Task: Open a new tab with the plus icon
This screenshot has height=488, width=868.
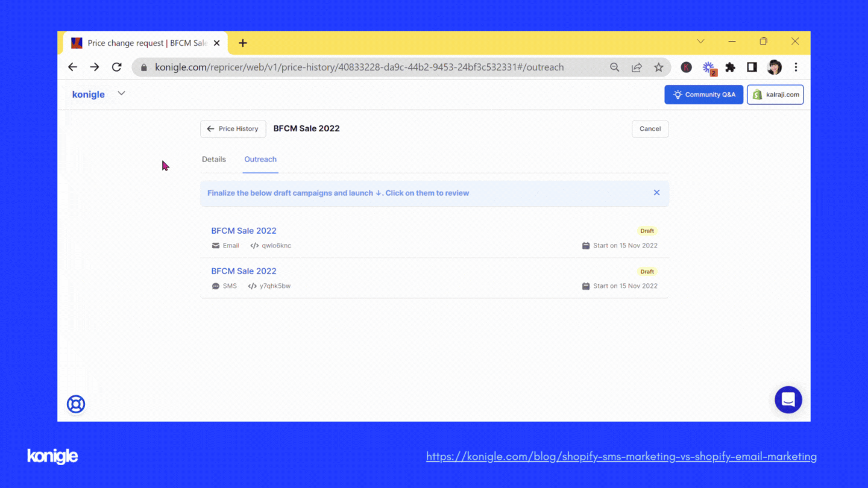Action: coord(243,43)
